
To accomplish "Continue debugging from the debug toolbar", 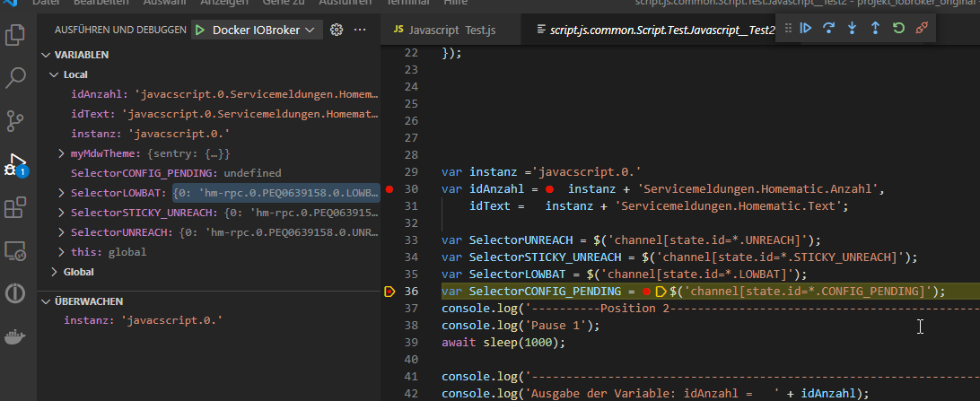I will [x=806, y=28].
